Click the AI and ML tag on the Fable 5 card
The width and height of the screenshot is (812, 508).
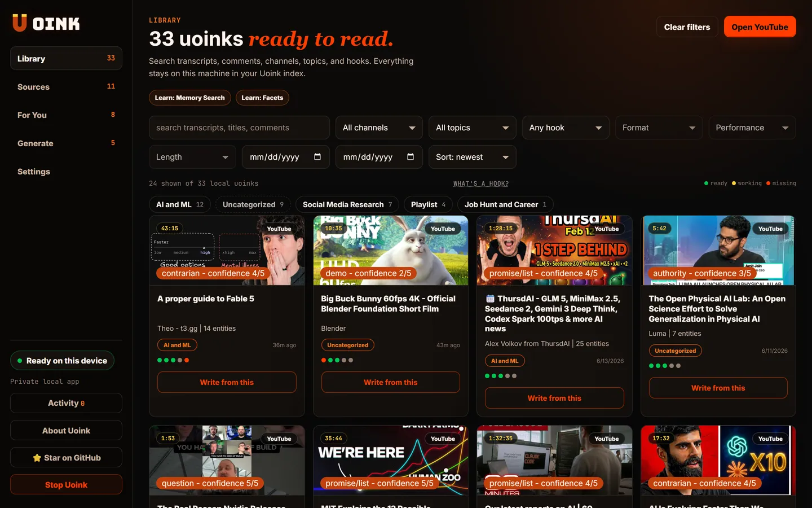coord(177,345)
